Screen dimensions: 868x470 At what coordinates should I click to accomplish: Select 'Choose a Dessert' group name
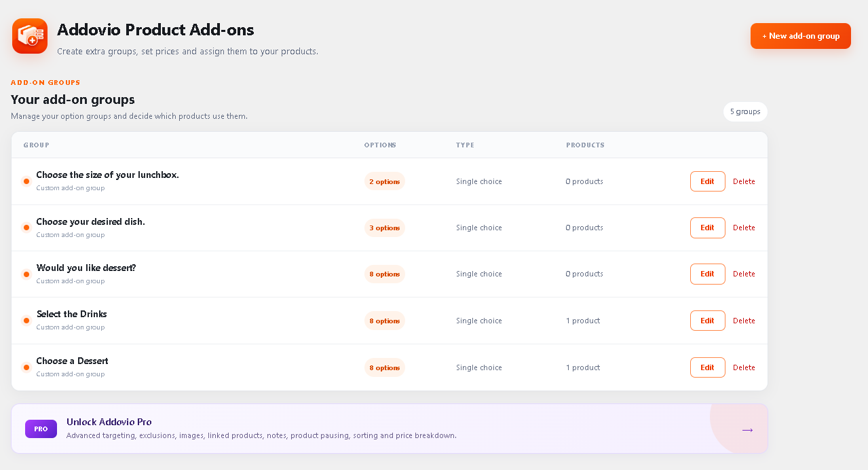pyautogui.click(x=73, y=361)
